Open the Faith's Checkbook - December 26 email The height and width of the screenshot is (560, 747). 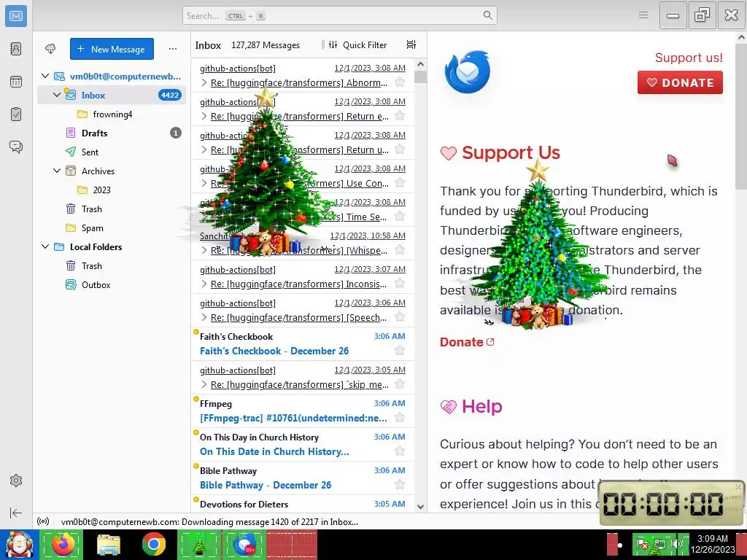(x=303, y=344)
